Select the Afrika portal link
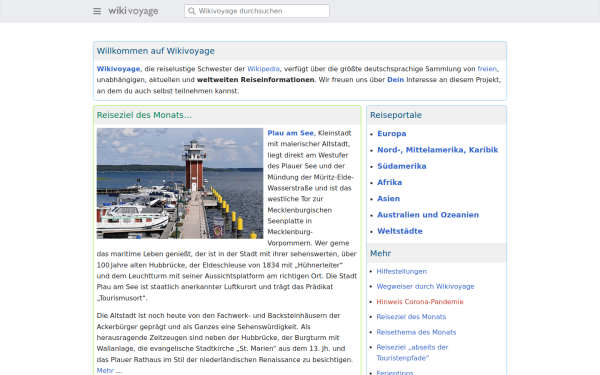600x375 pixels. (x=390, y=182)
